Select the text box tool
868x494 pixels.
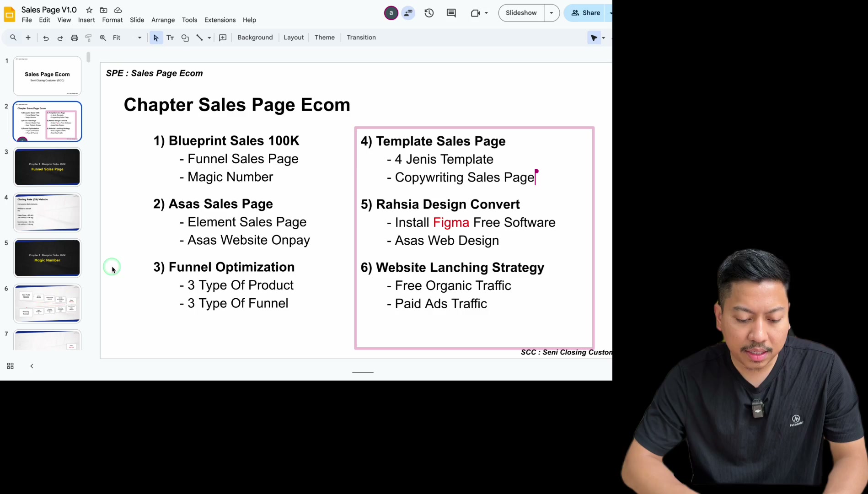[x=170, y=38]
